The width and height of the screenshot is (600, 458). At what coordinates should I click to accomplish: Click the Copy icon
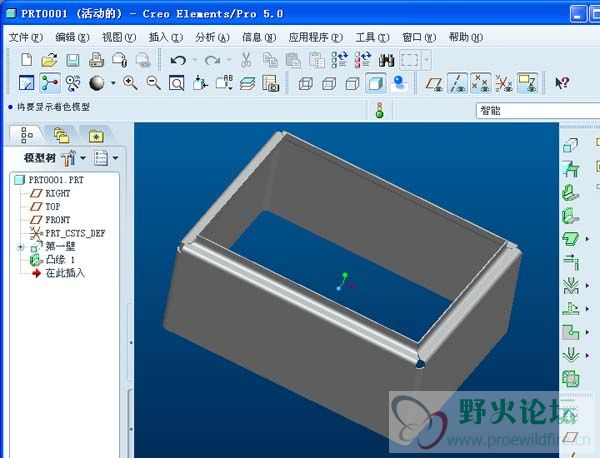click(270, 60)
